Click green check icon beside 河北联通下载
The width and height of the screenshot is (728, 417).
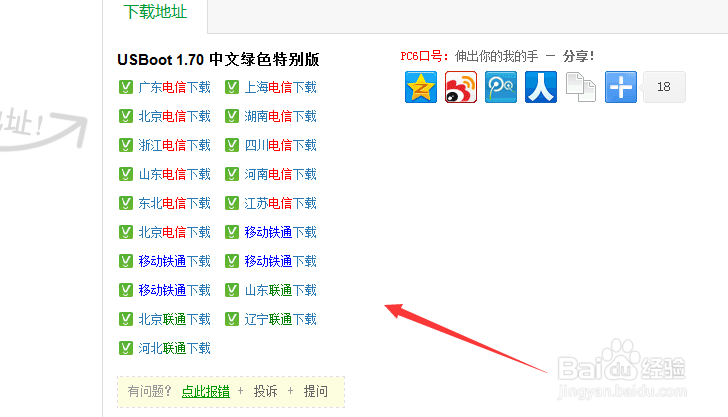[x=126, y=348]
